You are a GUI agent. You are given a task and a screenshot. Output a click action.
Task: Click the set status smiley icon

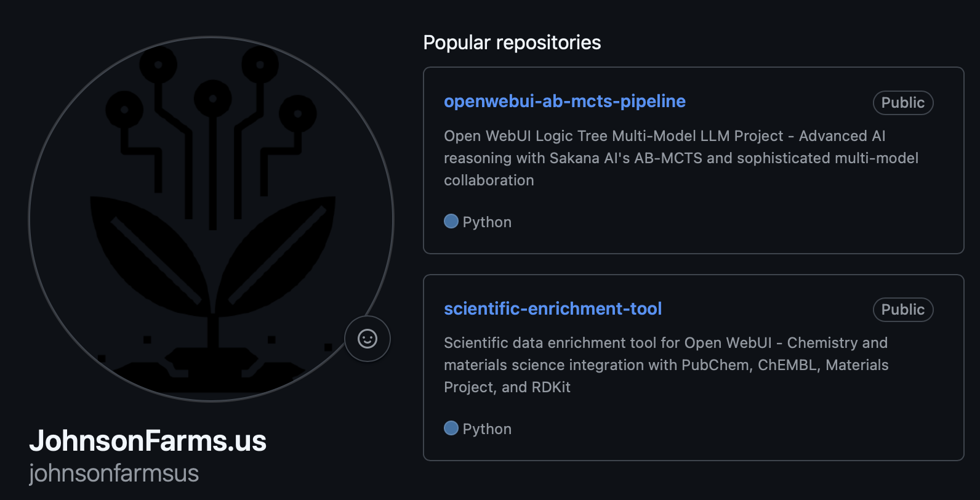pos(367,339)
